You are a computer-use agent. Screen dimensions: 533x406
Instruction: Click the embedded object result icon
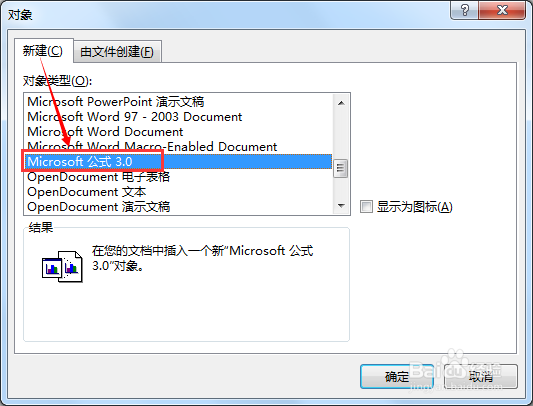62,266
